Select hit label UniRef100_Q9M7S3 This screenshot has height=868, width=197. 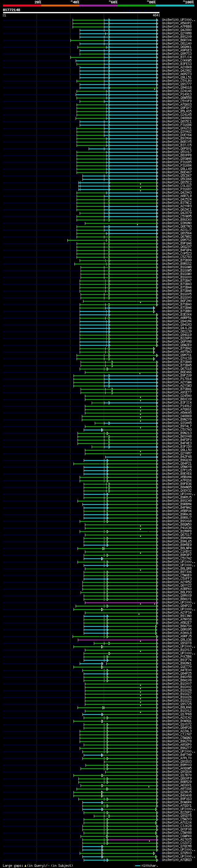(177, 54)
